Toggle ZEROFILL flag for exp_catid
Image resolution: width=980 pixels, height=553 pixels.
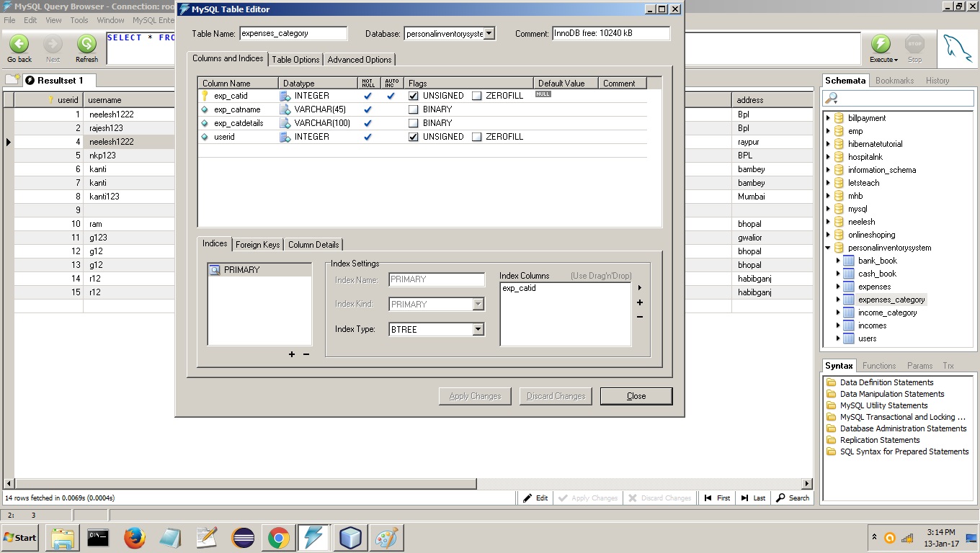[476, 96]
